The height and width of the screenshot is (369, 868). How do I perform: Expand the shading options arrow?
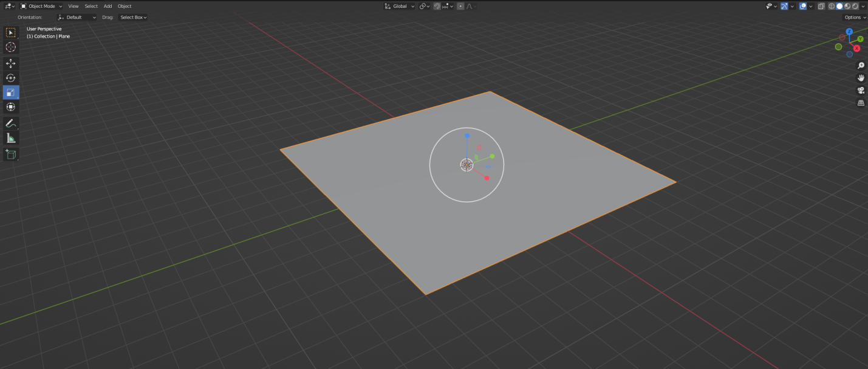[863, 6]
